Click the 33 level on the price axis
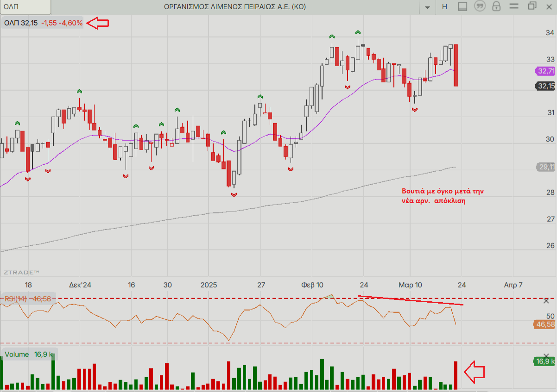 point(550,59)
